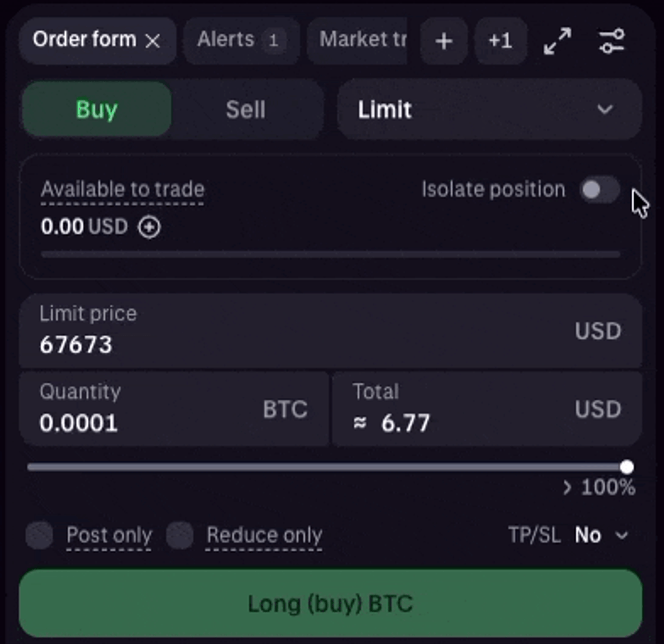This screenshot has width=664, height=644.
Task: Switch to the Alerts tab
Action: point(241,40)
